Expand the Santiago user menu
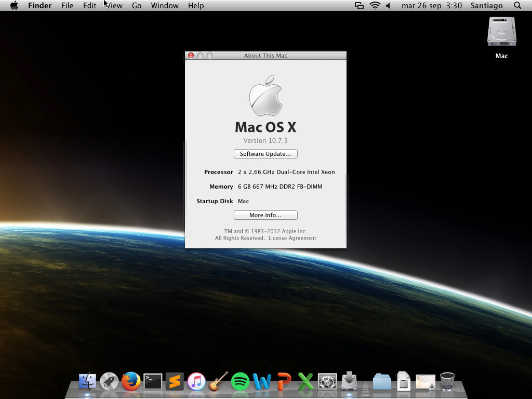 [x=486, y=6]
